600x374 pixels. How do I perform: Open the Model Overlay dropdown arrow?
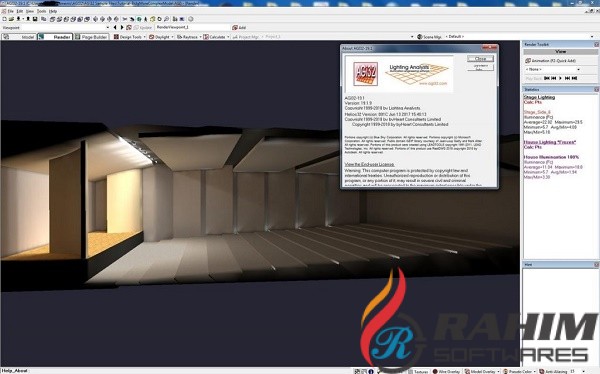pos(498,371)
